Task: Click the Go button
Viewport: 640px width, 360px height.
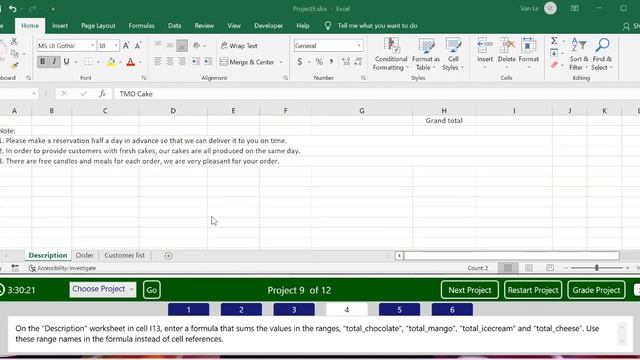Action: click(x=151, y=290)
